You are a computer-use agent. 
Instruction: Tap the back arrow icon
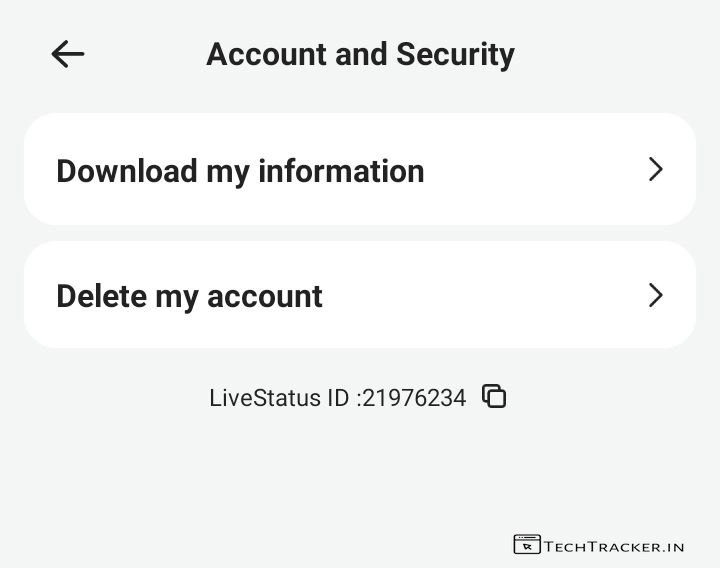(68, 54)
